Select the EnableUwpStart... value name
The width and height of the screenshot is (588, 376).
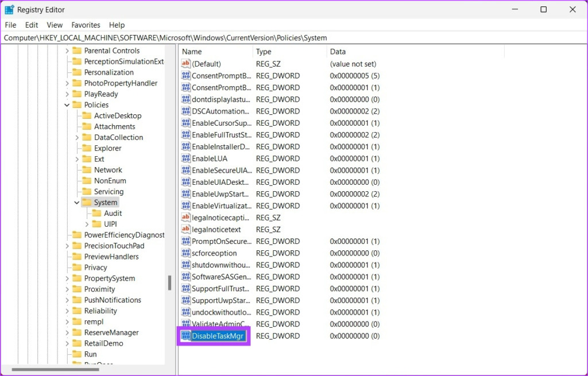(220, 194)
